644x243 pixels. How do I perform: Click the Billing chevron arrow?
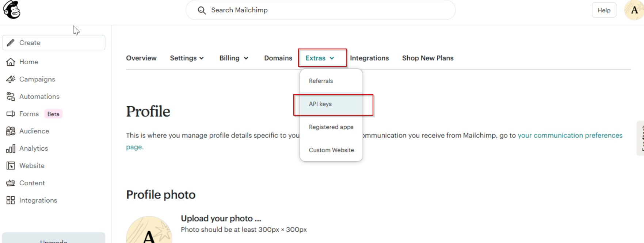[246, 58]
